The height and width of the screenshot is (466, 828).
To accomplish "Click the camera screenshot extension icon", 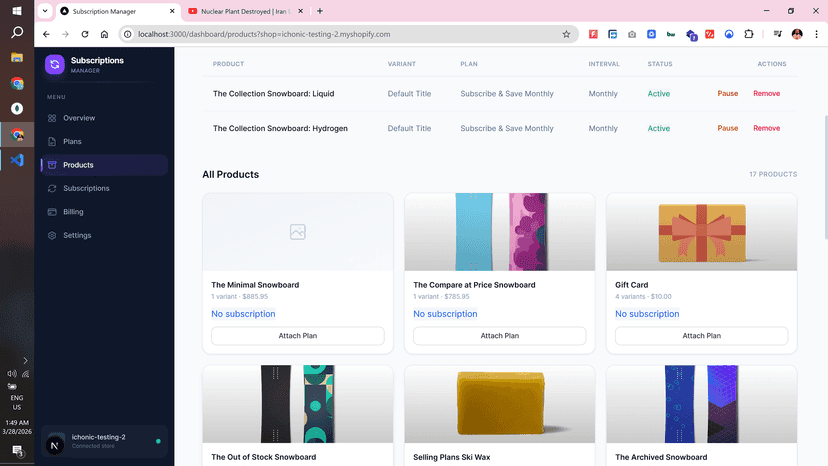I will [x=632, y=34].
